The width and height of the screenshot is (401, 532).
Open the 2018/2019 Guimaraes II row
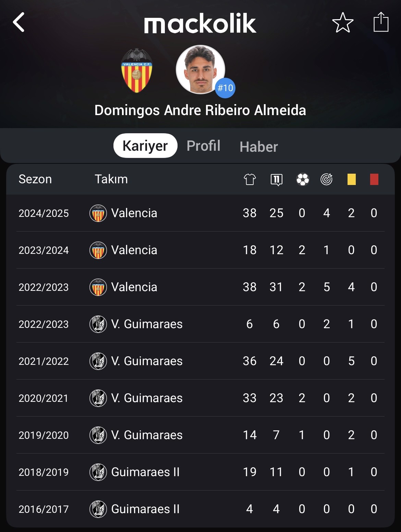(x=200, y=472)
